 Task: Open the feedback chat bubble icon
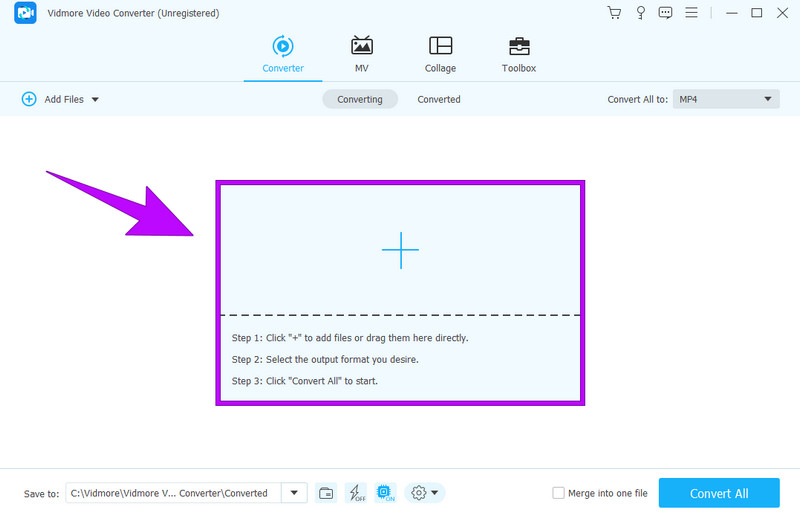click(666, 13)
